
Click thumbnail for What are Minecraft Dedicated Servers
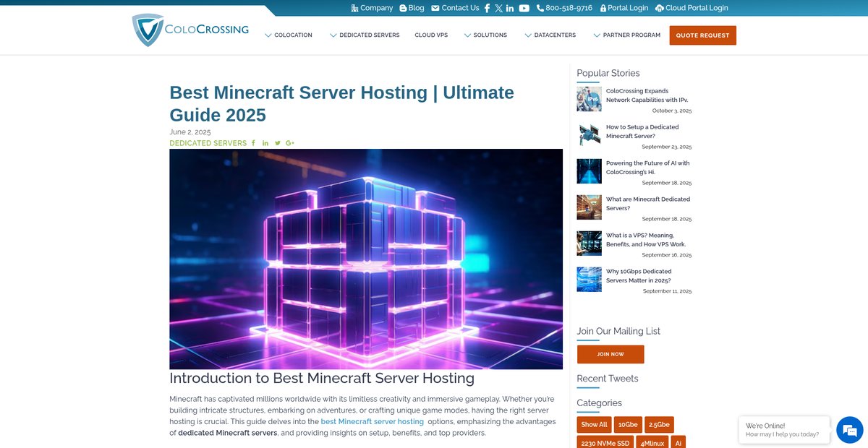click(589, 207)
